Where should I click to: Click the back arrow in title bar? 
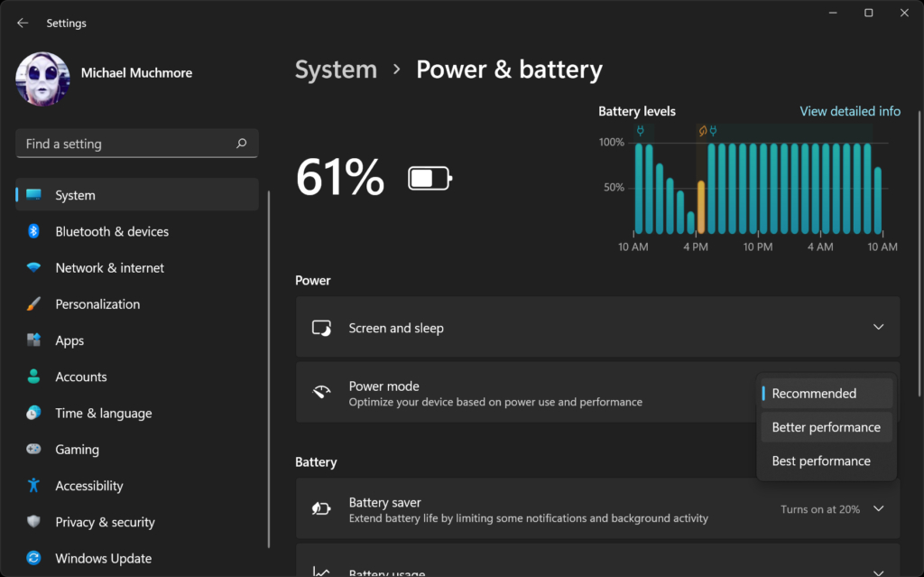[x=23, y=23]
